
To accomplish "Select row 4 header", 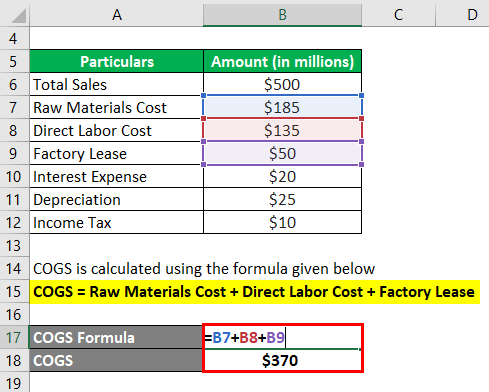I will coord(14,39).
